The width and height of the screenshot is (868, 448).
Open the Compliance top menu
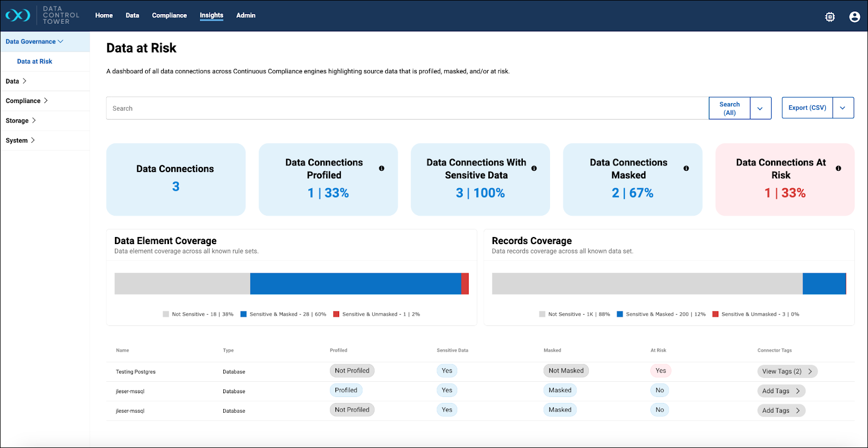169,15
